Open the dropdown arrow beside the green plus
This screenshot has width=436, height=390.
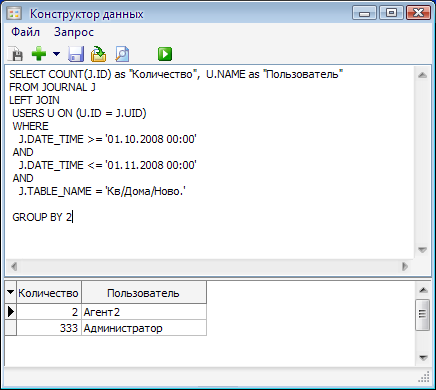56,53
